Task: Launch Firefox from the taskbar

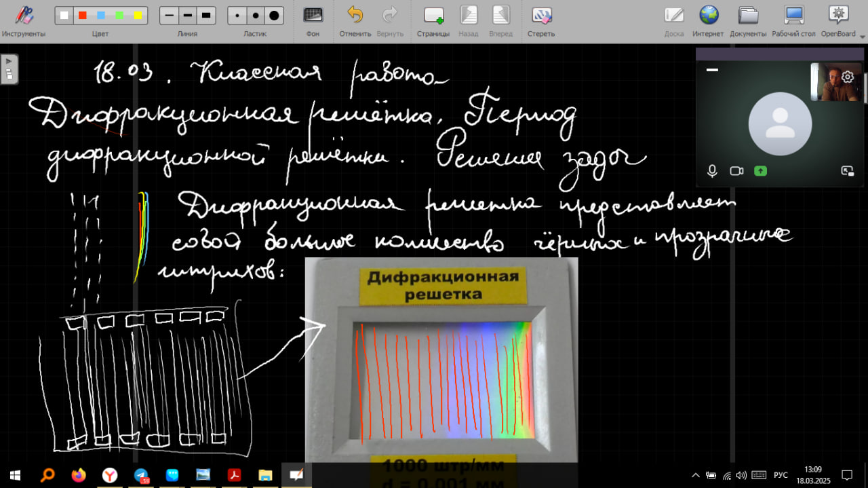Action: pyautogui.click(x=79, y=475)
